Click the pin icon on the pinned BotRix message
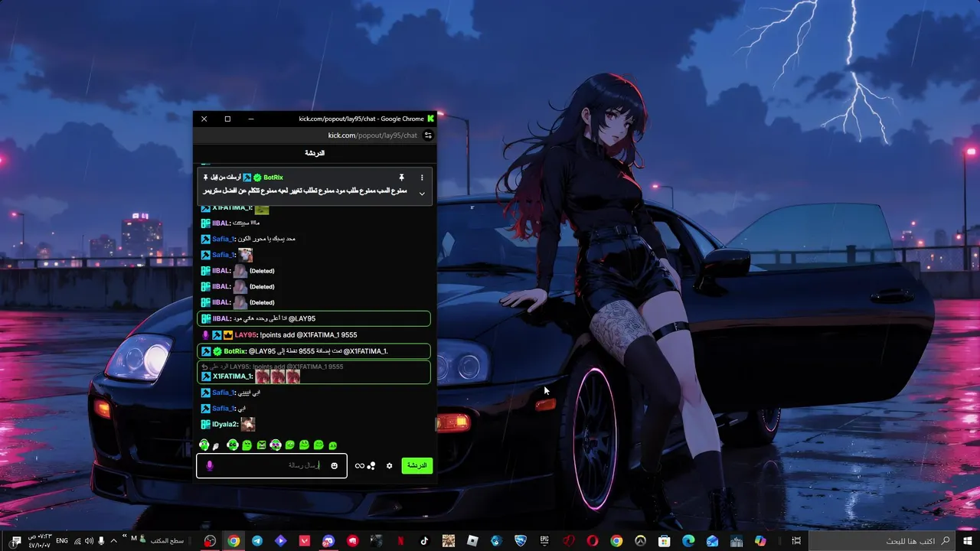This screenshot has width=980, height=551. point(401,178)
